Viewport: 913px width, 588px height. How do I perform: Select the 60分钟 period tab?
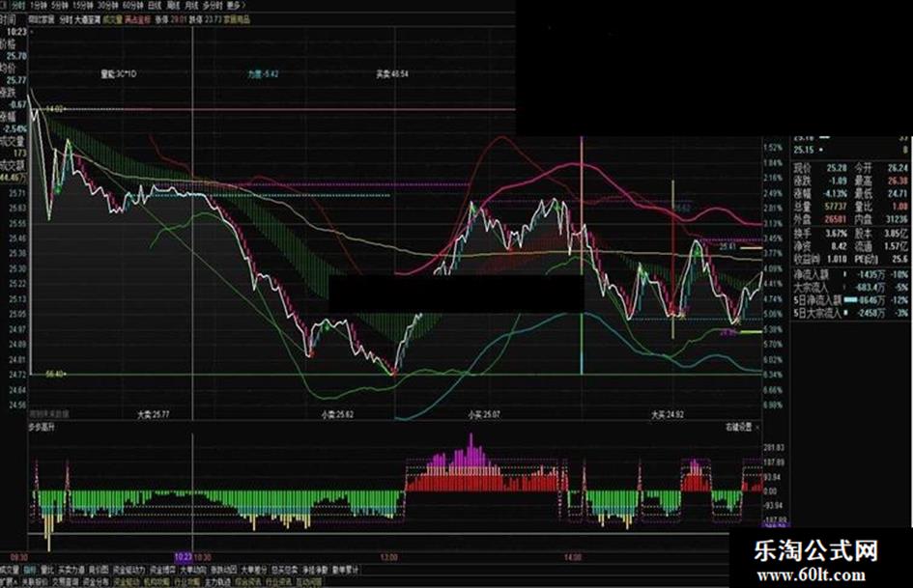pyautogui.click(x=132, y=5)
